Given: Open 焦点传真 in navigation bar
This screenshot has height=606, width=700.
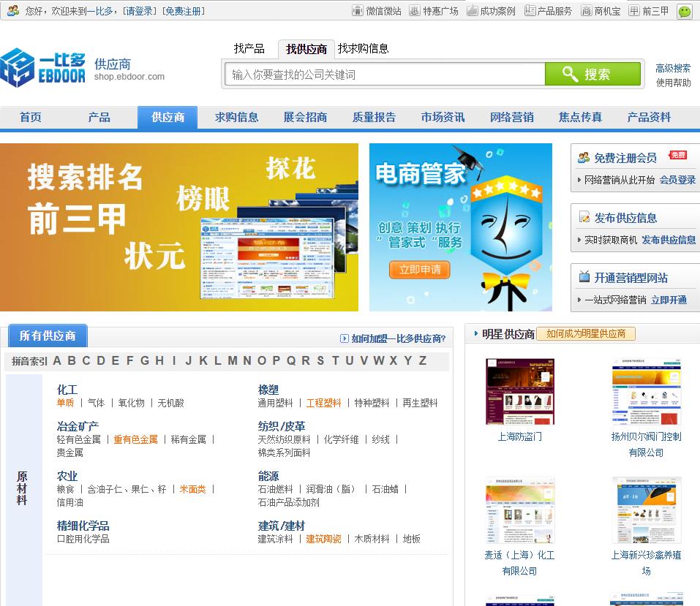Looking at the screenshot, I should point(580,118).
